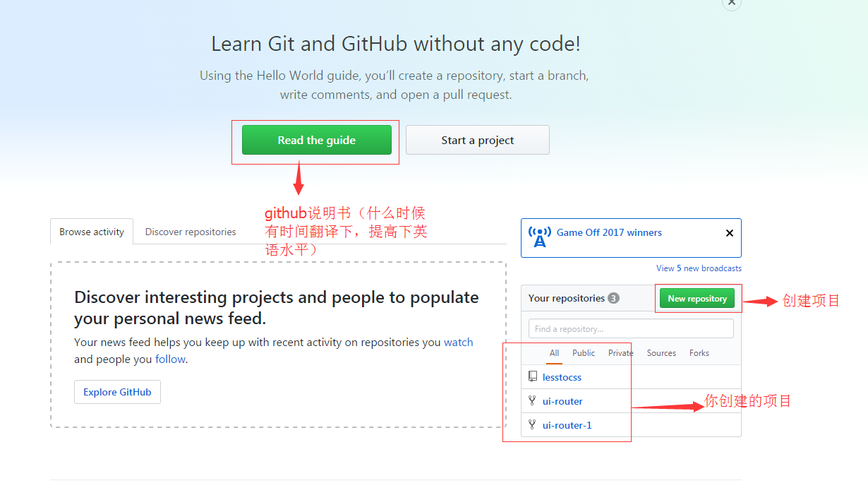Image resolution: width=868 pixels, height=500 pixels.
Task: Click the follow link in news feed text
Action: [170, 359]
